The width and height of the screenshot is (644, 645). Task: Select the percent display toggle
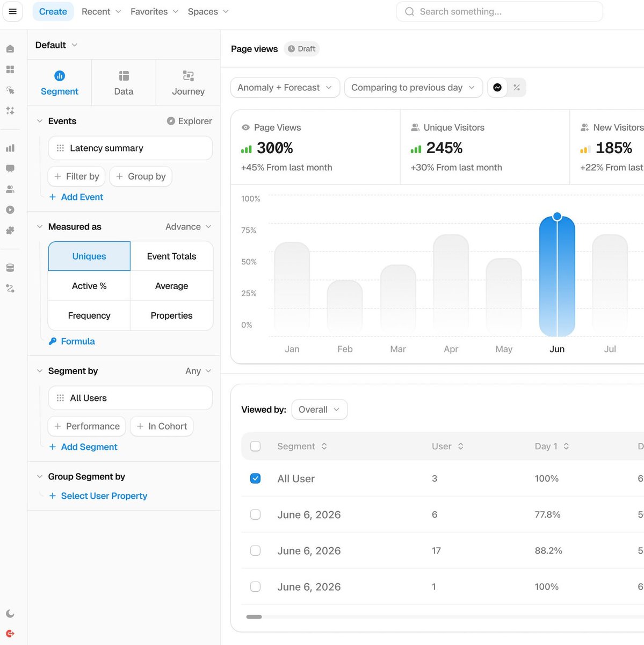coord(516,88)
